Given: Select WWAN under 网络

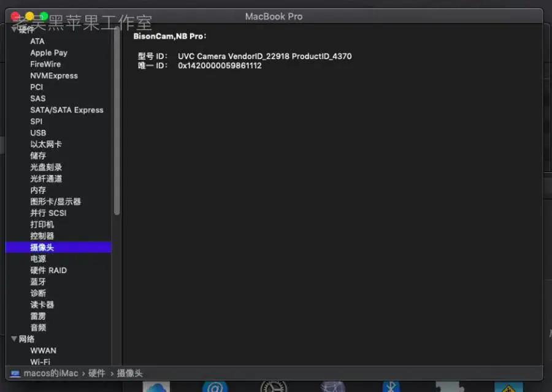Looking at the screenshot, I should [x=44, y=350].
